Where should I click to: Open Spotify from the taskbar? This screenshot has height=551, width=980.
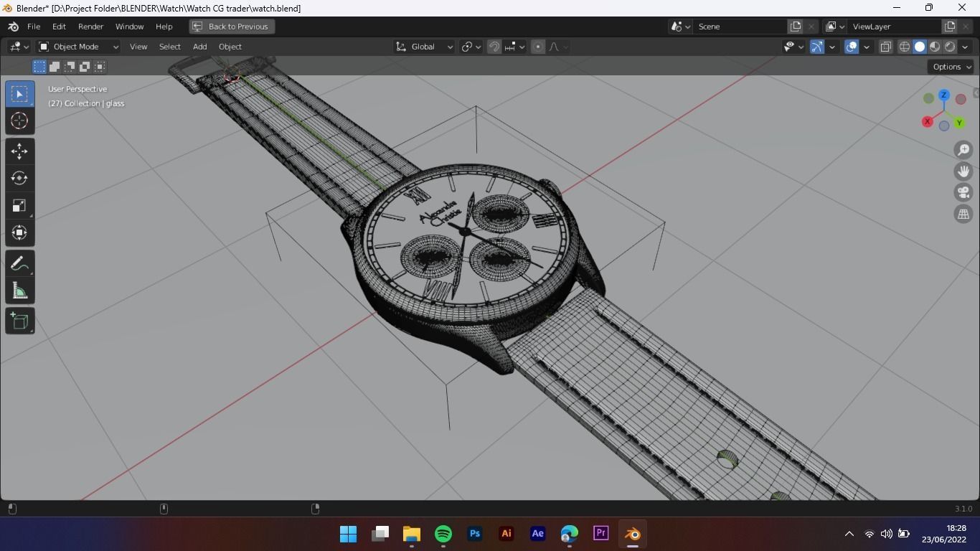pos(443,534)
